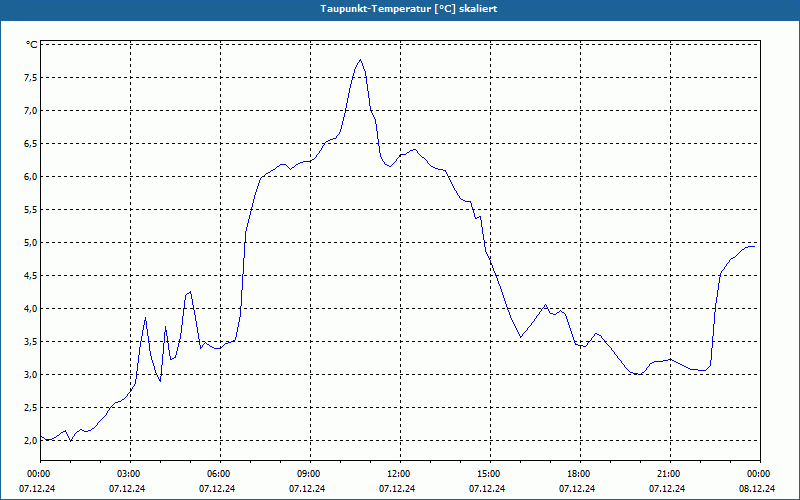Click the 21:00 time label
The width and height of the screenshot is (800, 500).
[670, 474]
